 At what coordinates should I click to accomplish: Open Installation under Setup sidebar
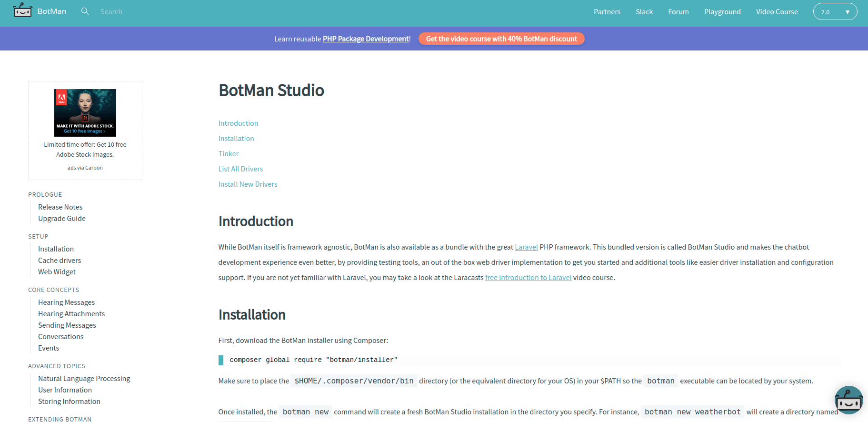[56, 249]
